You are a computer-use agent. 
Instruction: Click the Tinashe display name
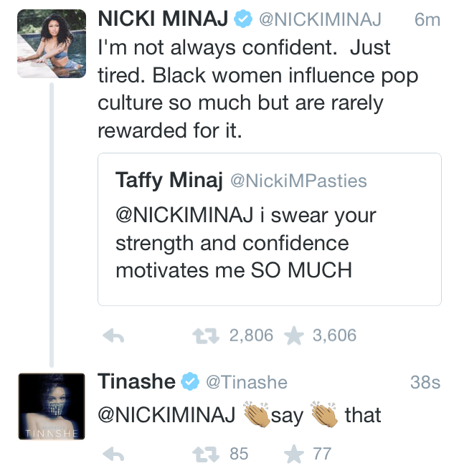[x=137, y=382]
